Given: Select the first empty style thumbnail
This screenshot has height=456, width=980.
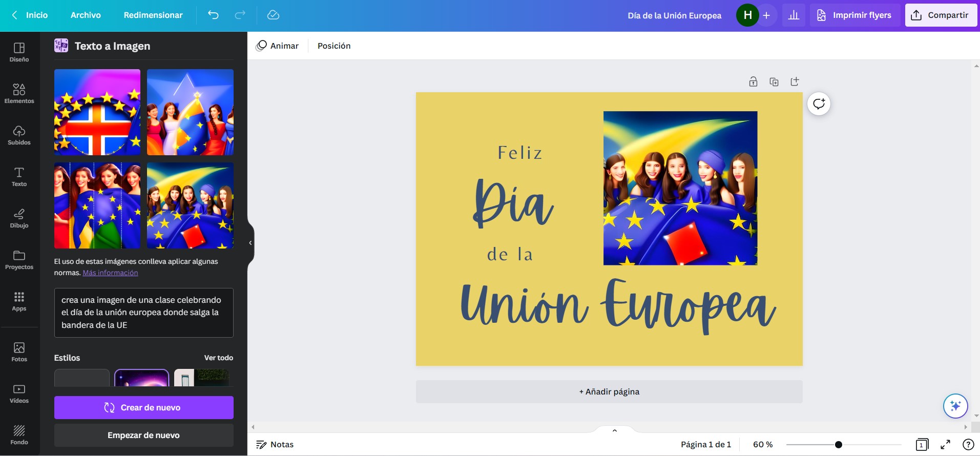Looking at the screenshot, I should click(82, 378).
